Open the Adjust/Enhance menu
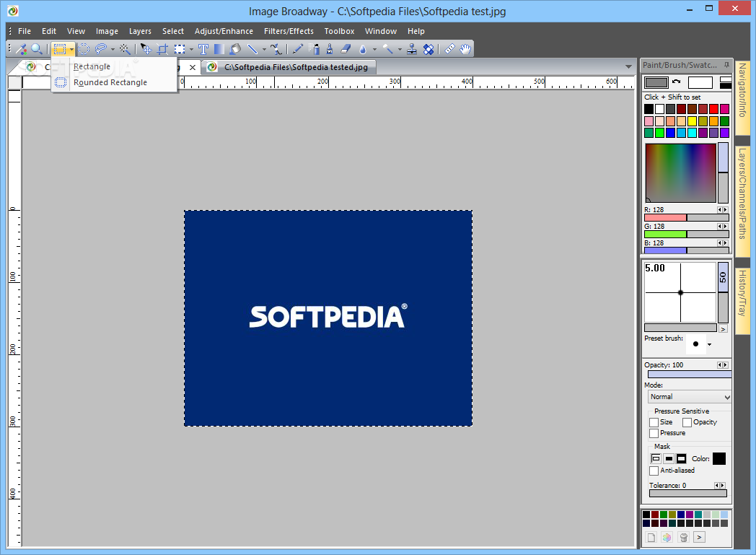The width and height of the screenshot is (756, 555). [224, 31]
